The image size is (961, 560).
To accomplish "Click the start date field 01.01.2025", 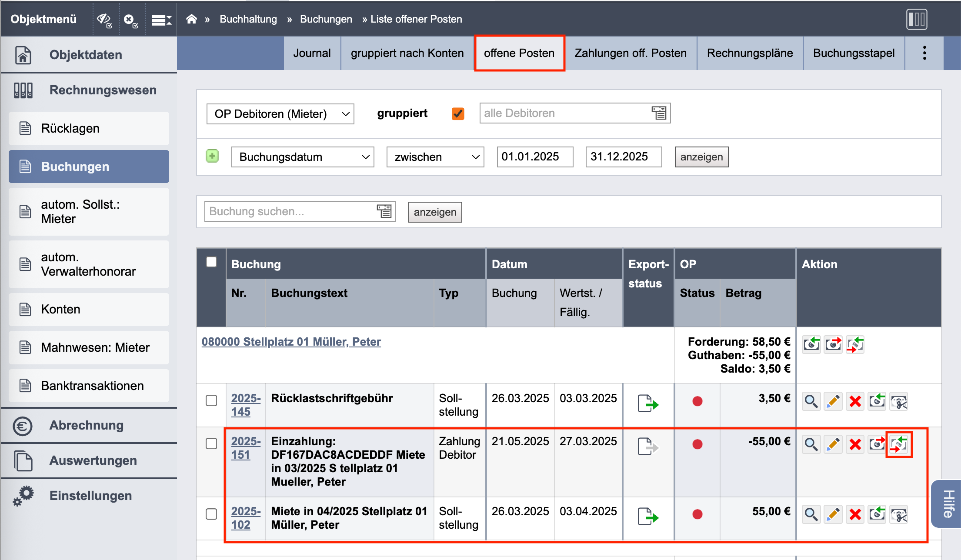I will [x=535, y=157].
